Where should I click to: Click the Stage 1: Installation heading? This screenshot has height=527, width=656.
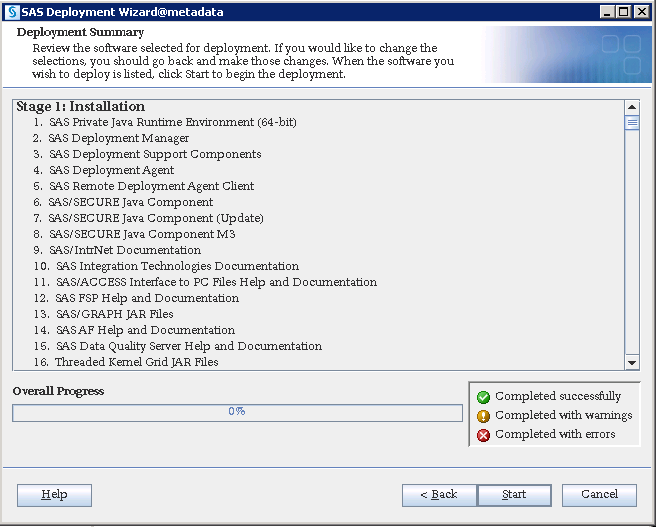tap(80, 107)
